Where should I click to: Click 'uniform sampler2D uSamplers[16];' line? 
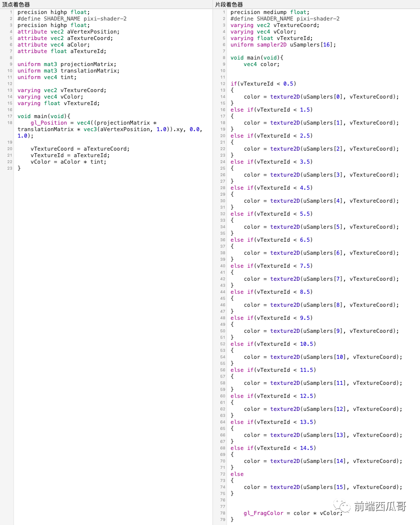click(x=283, y=45)
